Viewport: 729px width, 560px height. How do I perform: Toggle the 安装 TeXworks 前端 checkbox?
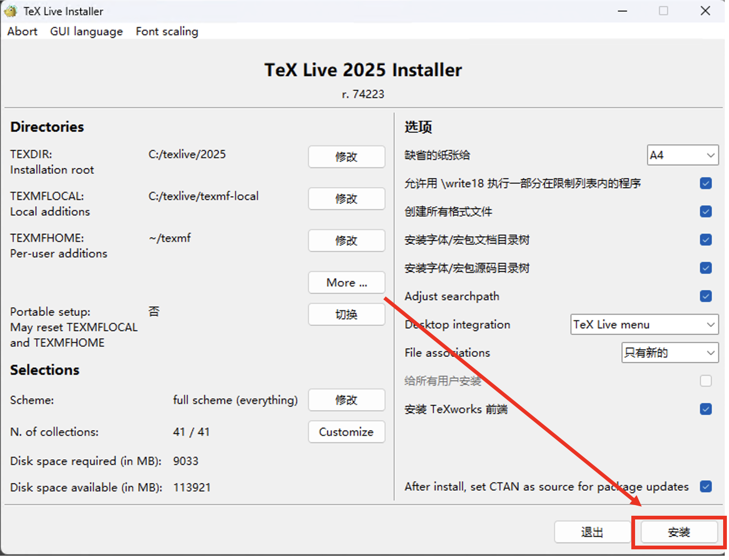coord(706,409)
